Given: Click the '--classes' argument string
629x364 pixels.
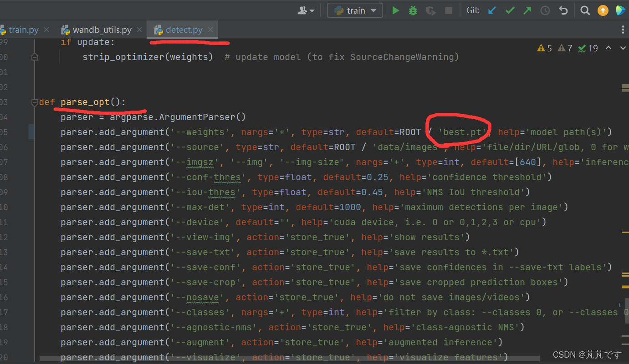Looking at the screenshot, I should [203, 313].
